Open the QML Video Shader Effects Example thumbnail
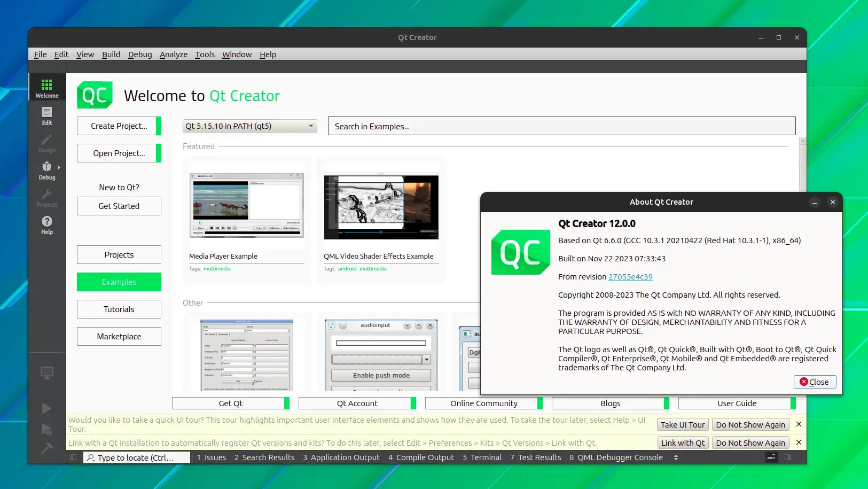The height and width of the screenshot is (489, 868). 381,206
